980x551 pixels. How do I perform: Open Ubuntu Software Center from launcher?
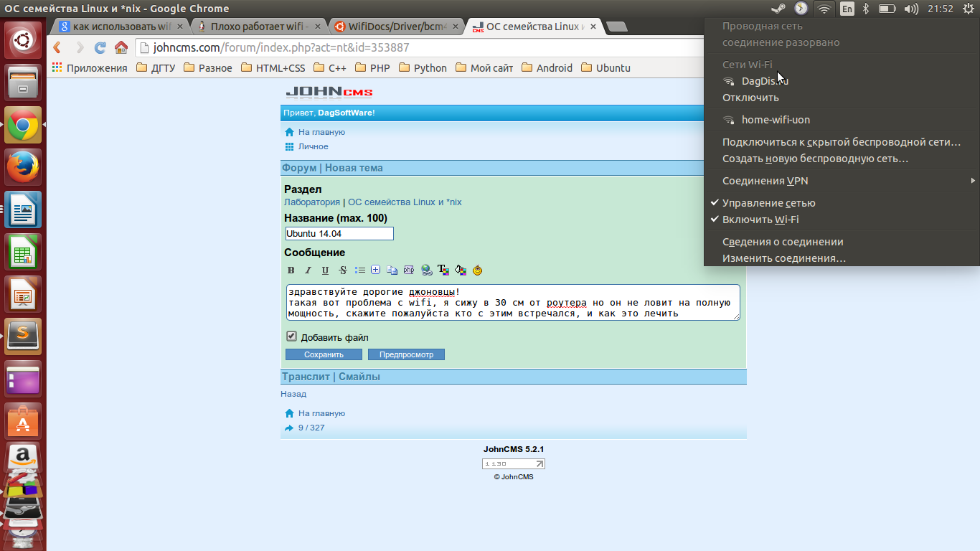point(23,420)
